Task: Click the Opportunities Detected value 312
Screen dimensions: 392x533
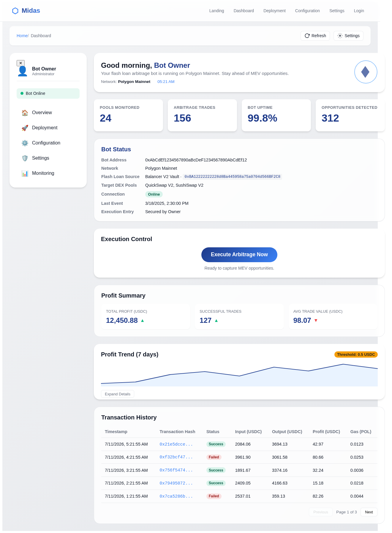Action: tap(330, 118)
